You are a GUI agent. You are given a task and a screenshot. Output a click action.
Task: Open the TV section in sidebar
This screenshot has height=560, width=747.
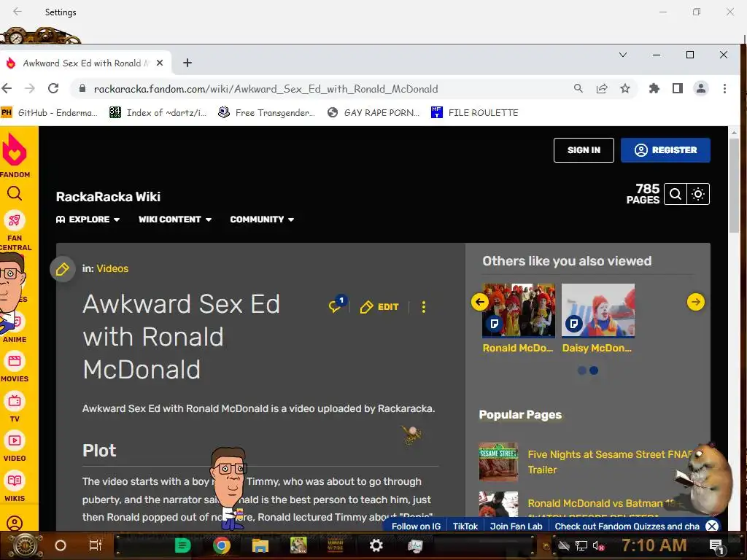pyautogui.click(x=15, y=407)
